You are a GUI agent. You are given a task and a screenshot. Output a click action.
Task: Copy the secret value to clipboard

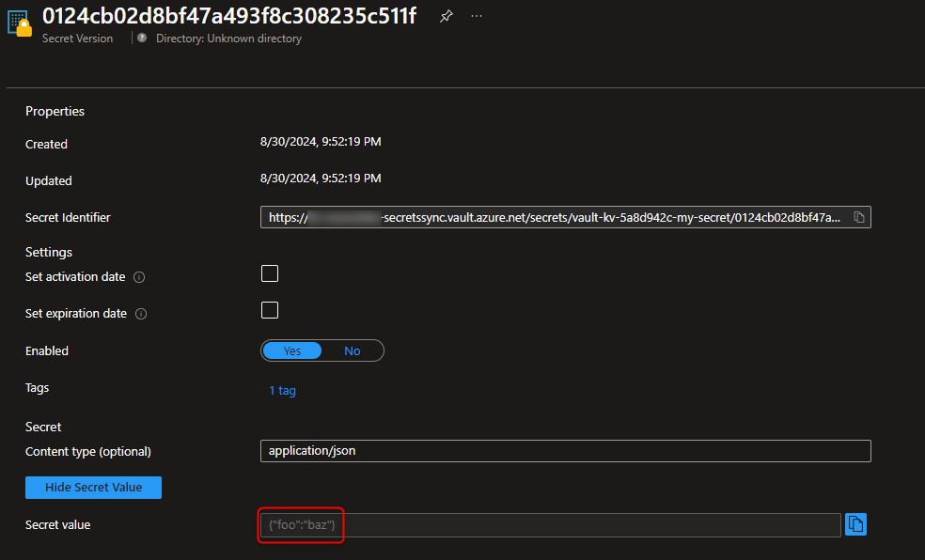[x=855, y=524]
